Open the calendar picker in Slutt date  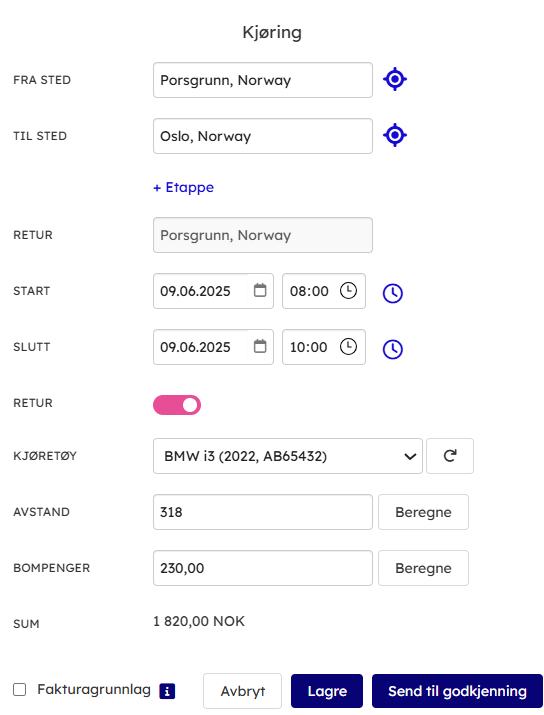[260, 347]
